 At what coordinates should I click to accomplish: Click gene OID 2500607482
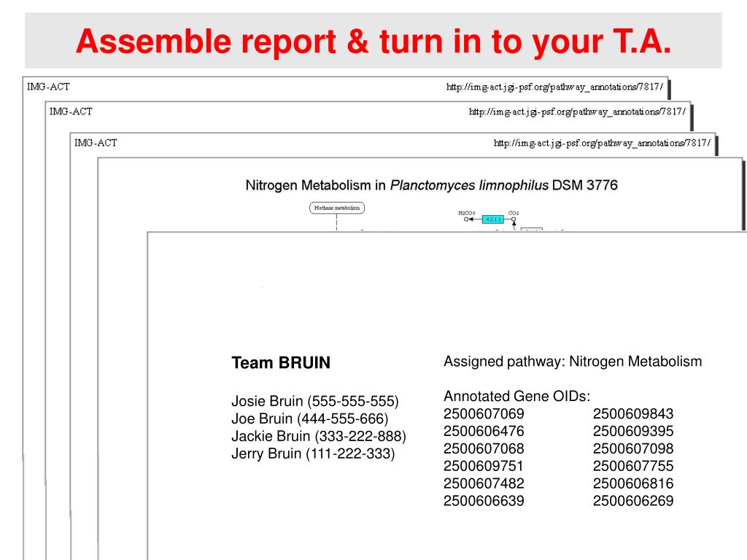pyautogui.click(x=484, y=484)
